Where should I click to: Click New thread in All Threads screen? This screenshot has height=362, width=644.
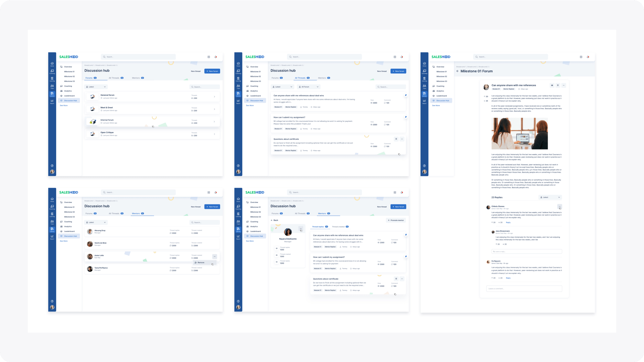point(382,71)
